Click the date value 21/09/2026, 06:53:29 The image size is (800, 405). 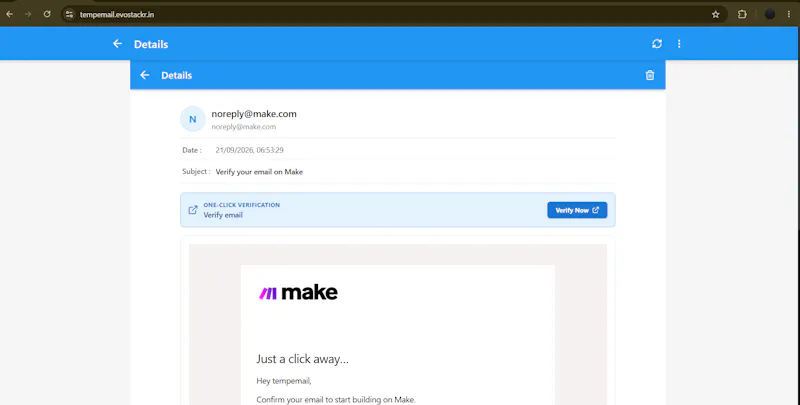pyautogui.click(x=249, y=150)
